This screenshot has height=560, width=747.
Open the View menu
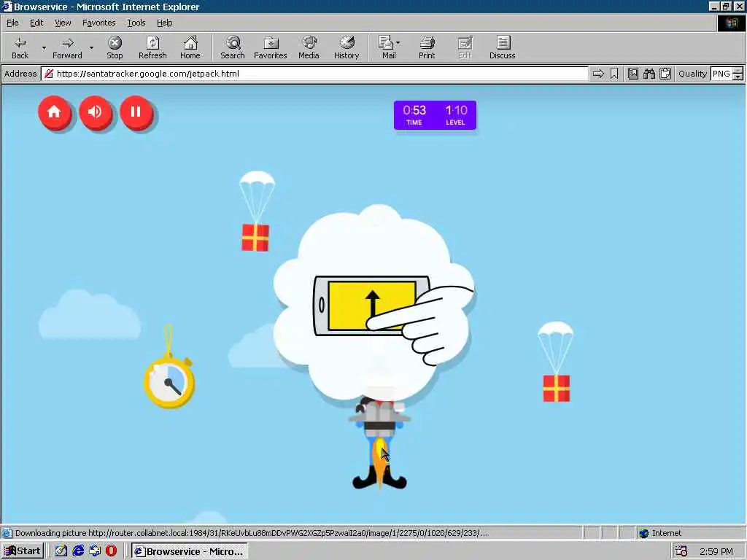point(63,23)
